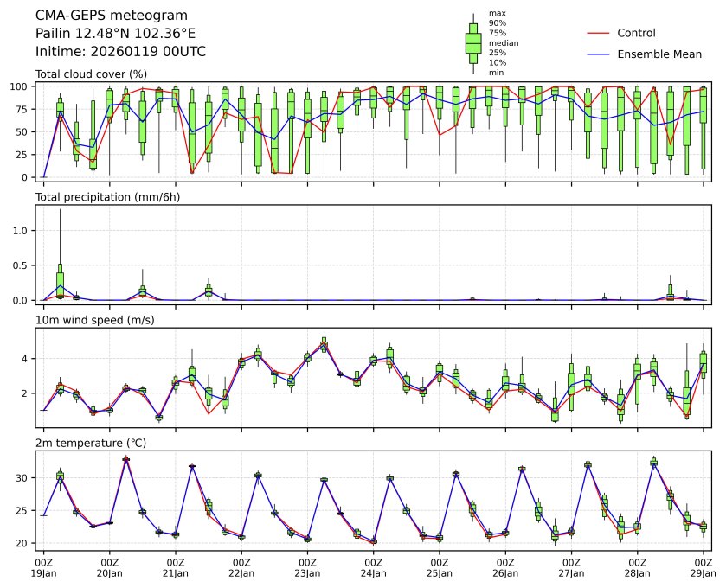This screenshot has height=588, width=726.
Task: Click the "max" label in the box legend
Action: (496, 13)
